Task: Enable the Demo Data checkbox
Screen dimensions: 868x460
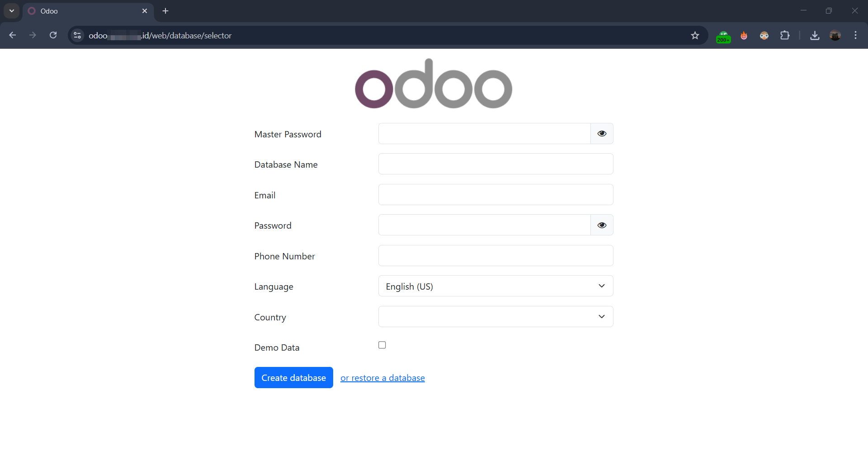Action: (382, 345)
